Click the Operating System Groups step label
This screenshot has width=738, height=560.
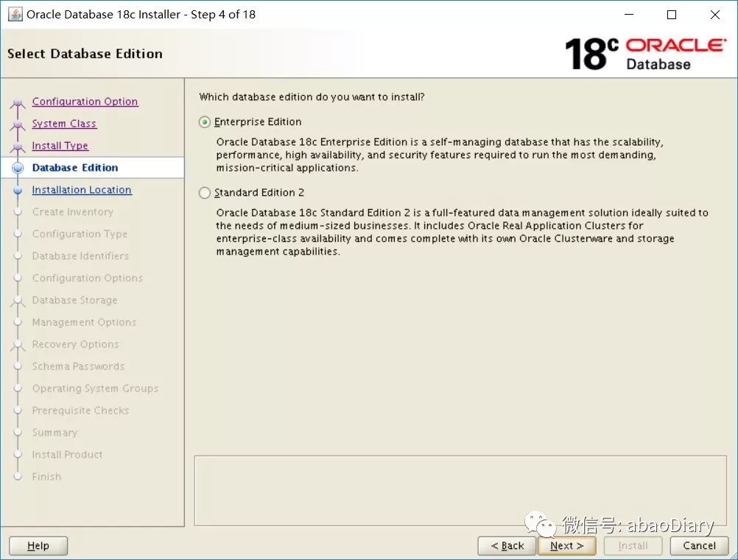[96, 389]
